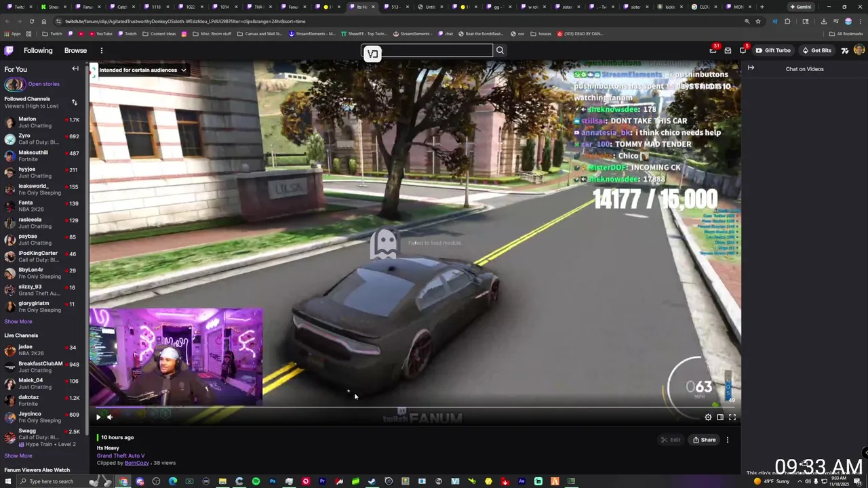
Task: Open Marlon's channel in sidebar
Action: pos(43,122)
